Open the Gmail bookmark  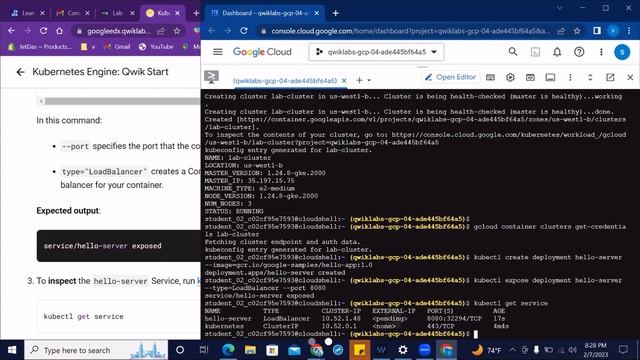(117, 47)
